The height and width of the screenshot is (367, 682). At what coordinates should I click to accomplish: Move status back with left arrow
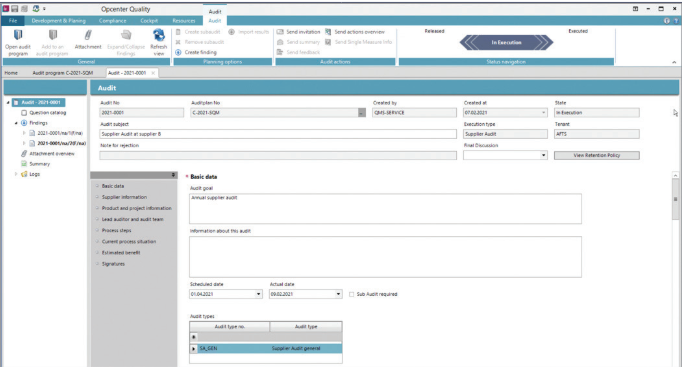point(469,43)
